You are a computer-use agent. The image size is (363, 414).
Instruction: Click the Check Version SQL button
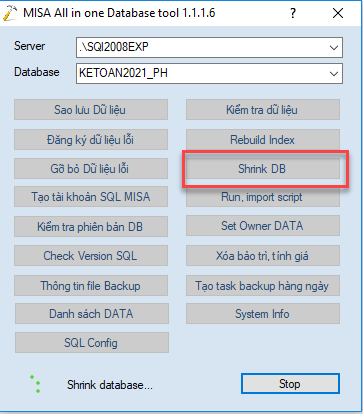[91, 256]
